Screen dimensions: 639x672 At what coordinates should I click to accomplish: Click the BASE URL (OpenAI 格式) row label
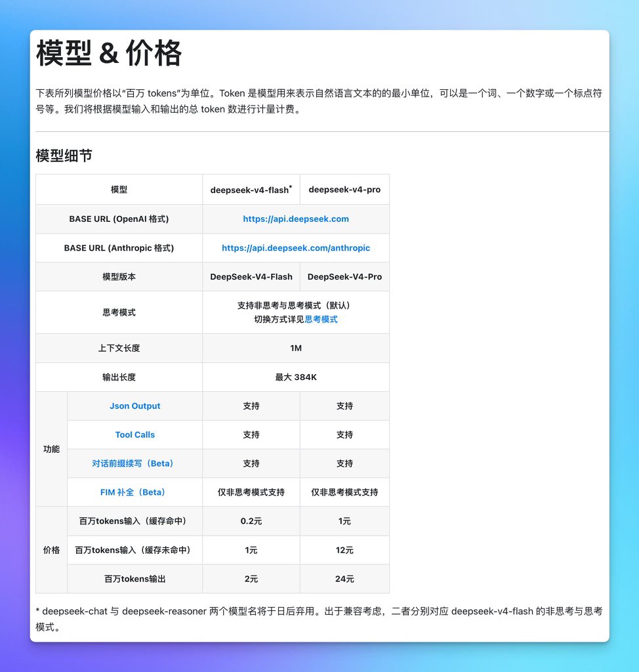[119, 219]
